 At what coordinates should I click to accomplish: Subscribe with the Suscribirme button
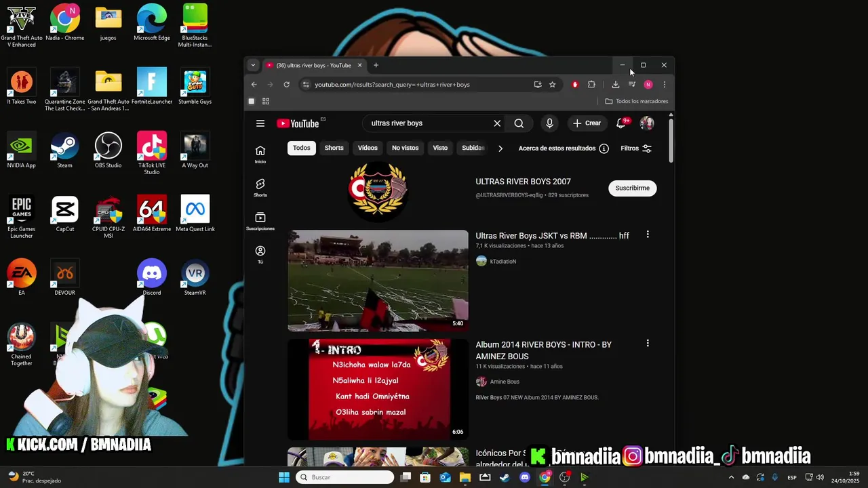[633, 188]
